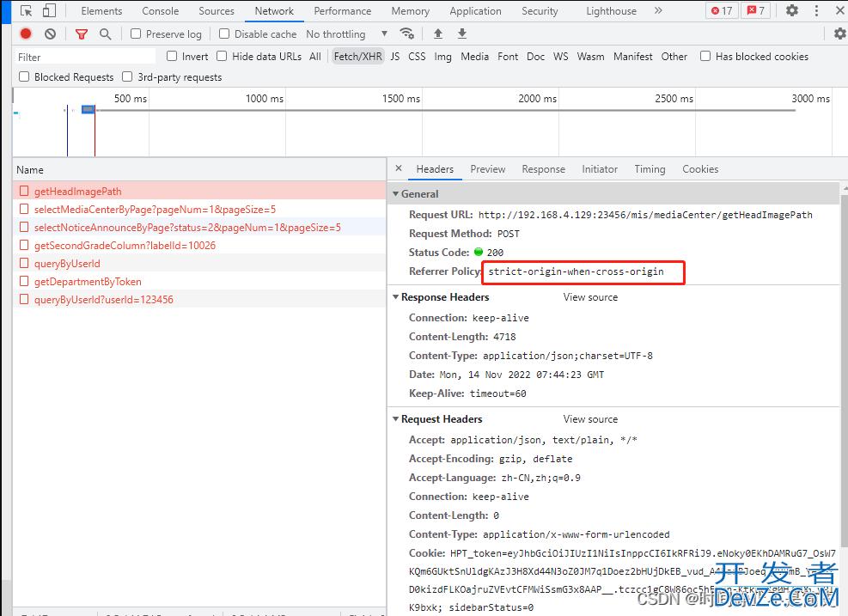
Task: Filter requests by JS type
Action: [395, 56]
